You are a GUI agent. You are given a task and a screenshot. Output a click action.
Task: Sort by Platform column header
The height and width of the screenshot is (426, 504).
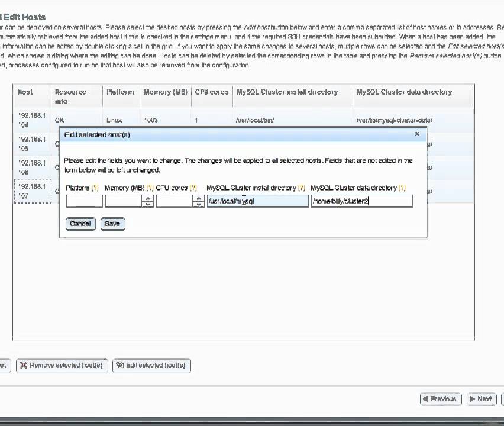tap(121, 96)
